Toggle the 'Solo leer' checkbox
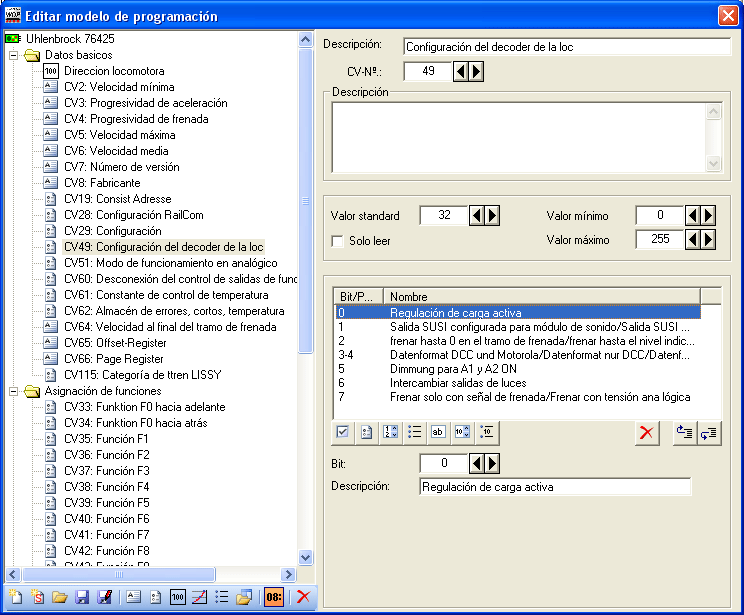Screen dimensions: 744x615 337,241
